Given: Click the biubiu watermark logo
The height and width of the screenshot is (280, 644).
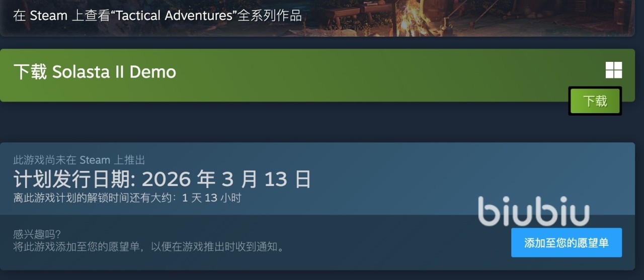Looking at the screenshot, I should coord(533,211).
